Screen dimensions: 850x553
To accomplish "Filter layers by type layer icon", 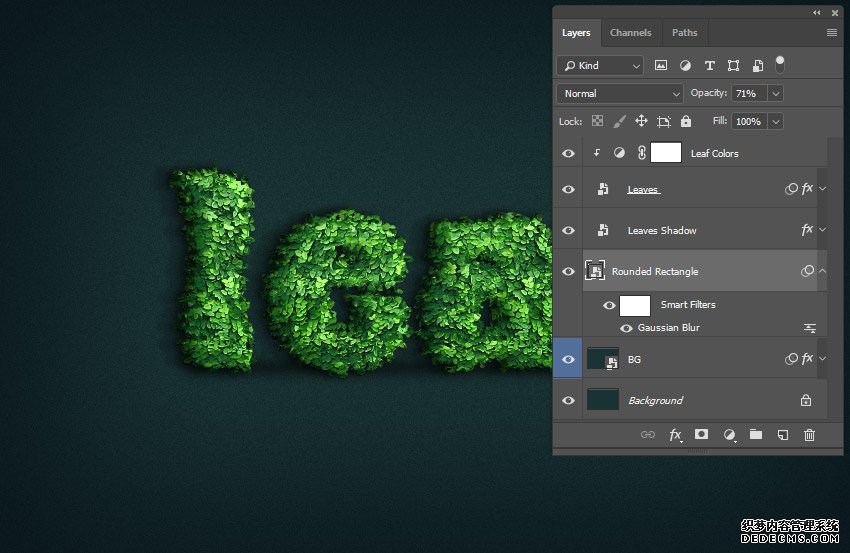I will point(709,66).
